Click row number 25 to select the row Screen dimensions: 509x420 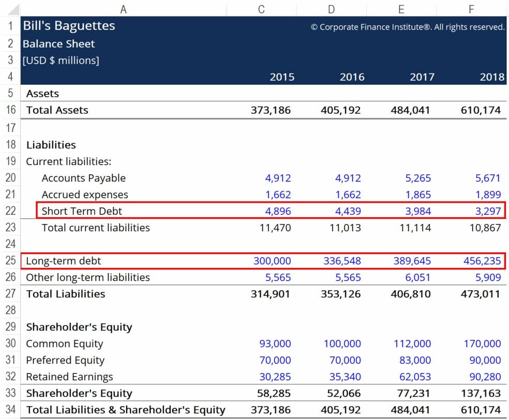click(10, 261)
